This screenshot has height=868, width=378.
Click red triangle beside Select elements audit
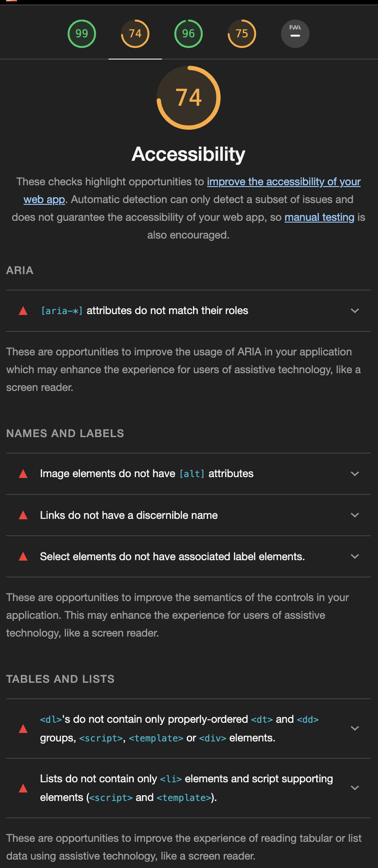23,557
